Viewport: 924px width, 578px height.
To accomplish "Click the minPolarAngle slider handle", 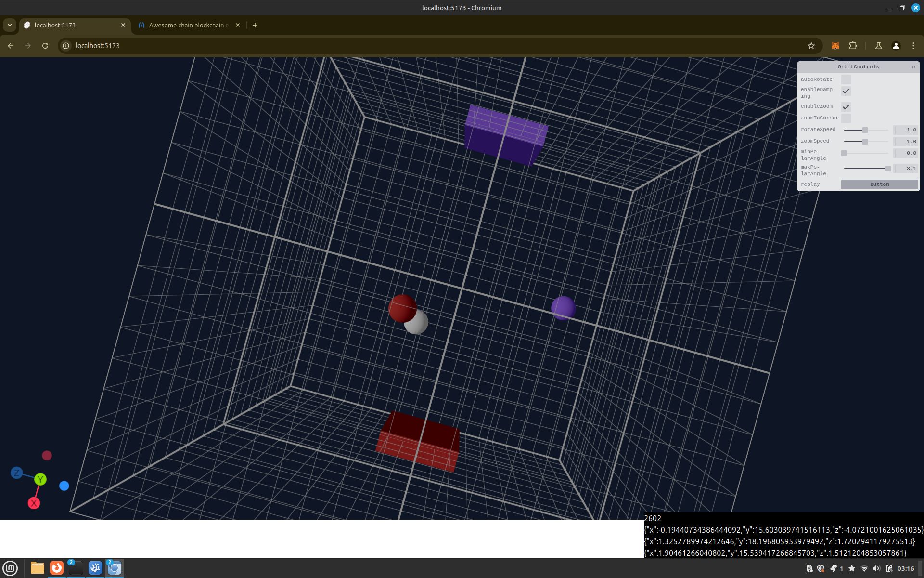I will coord(844,153).
